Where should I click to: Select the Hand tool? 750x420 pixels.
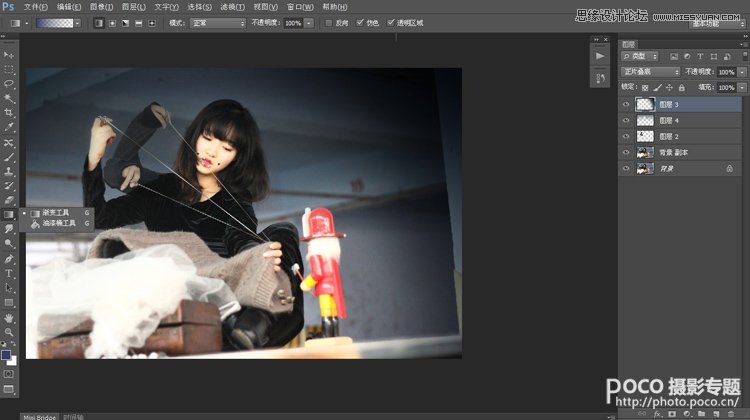tap(9, 318)
